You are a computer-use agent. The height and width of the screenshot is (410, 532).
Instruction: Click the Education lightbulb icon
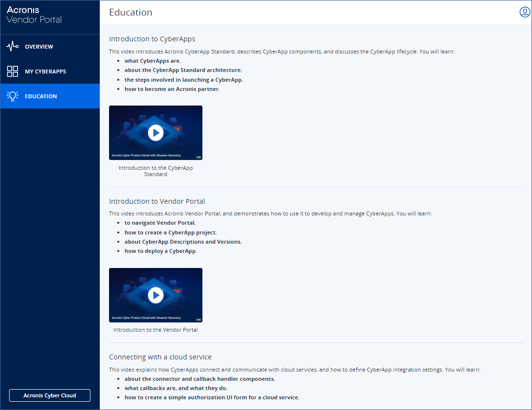click(13, 96)
